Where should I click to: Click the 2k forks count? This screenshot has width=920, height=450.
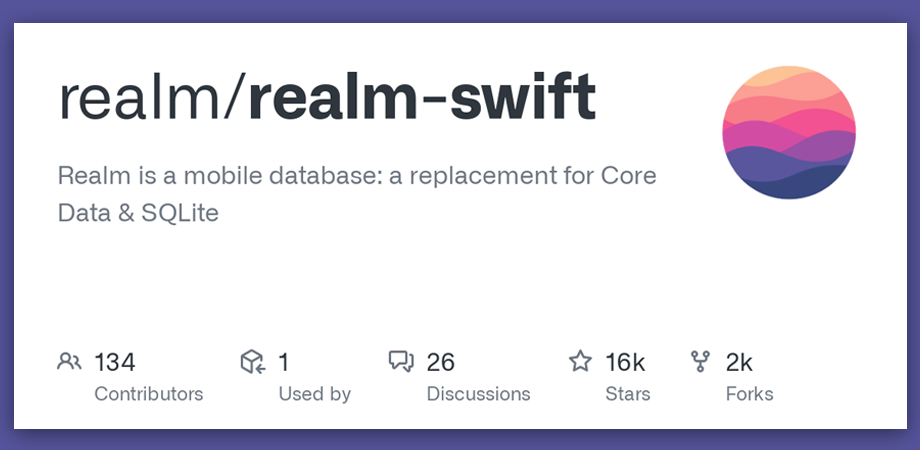point(739,362)
